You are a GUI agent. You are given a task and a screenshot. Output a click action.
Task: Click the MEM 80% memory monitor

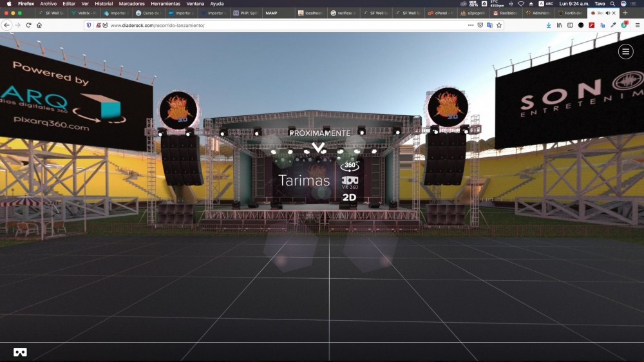pyautogui.click(x=473, y=4)
